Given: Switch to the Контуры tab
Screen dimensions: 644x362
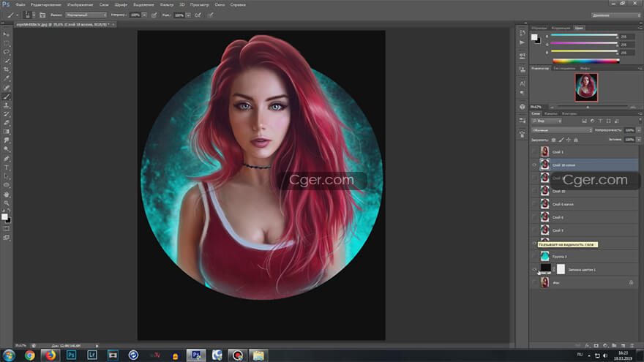Looking at the screenshot, I should [x=569, y=113].
